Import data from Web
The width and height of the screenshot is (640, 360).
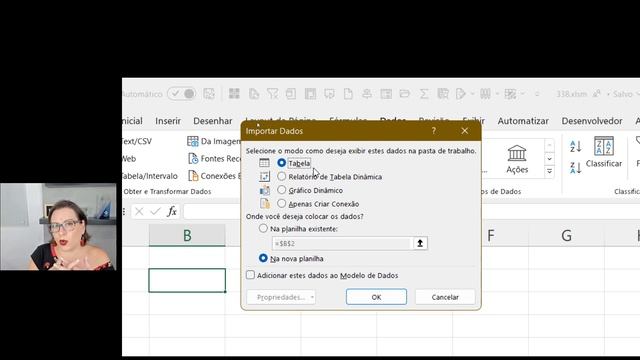[129, 159]
